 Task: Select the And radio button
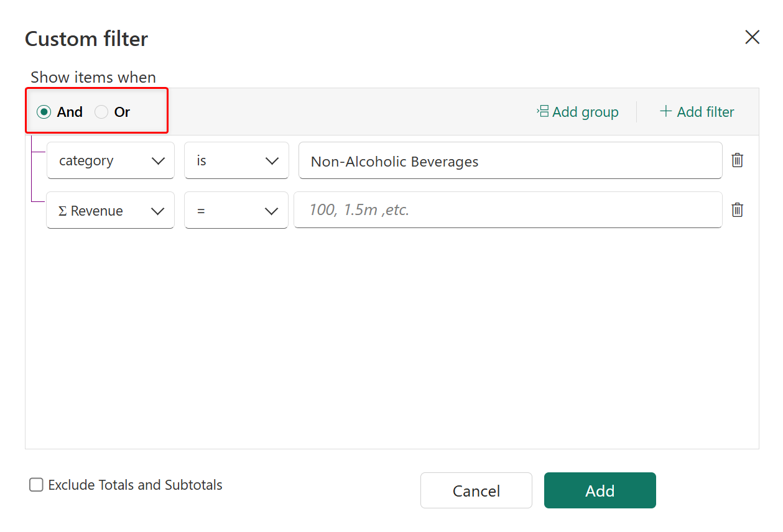click(44, 112)
